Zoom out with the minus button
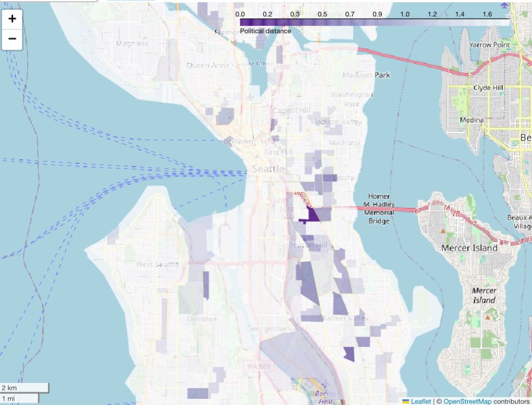The height and width of the screenshot is (405, 532). pos(12,39)
